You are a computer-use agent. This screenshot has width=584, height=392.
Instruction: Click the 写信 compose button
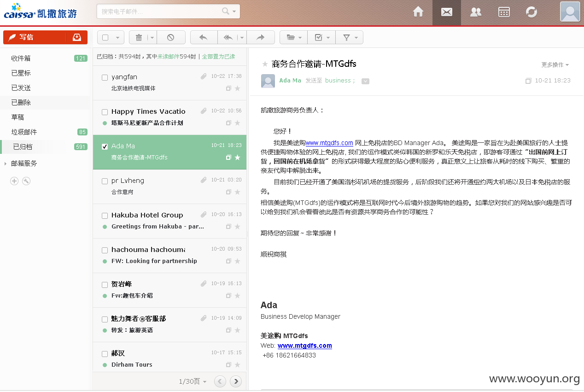[35, 37]
